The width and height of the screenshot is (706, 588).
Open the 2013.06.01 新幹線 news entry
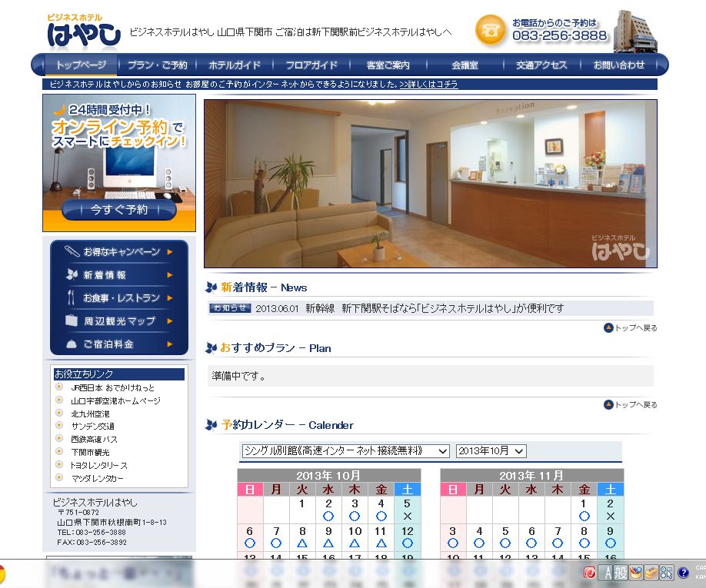pos(409,308)
